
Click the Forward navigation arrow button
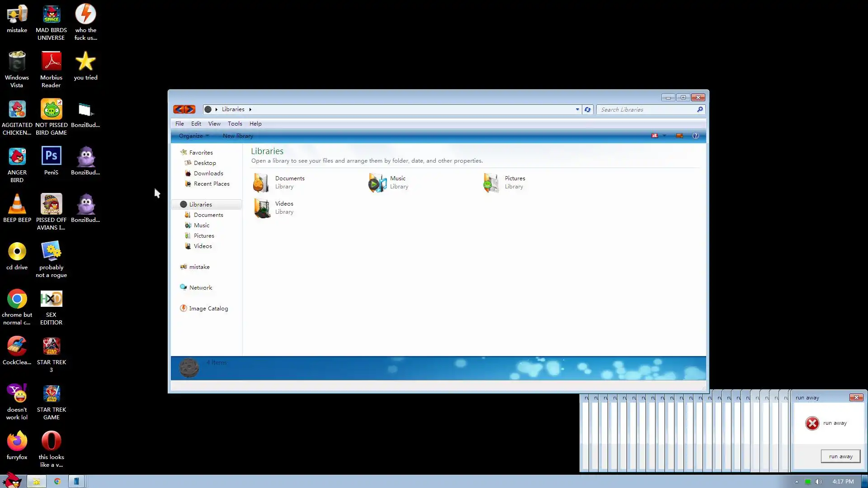coord(190,109)
